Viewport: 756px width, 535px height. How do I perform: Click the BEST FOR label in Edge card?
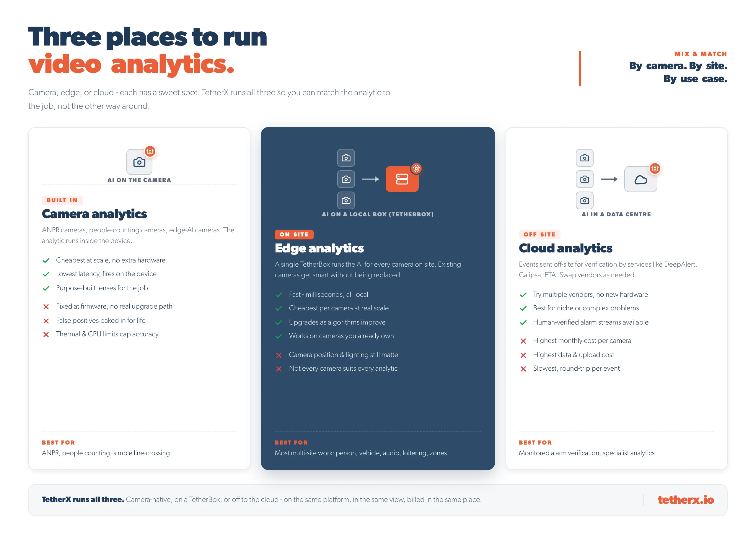[291, 442]
